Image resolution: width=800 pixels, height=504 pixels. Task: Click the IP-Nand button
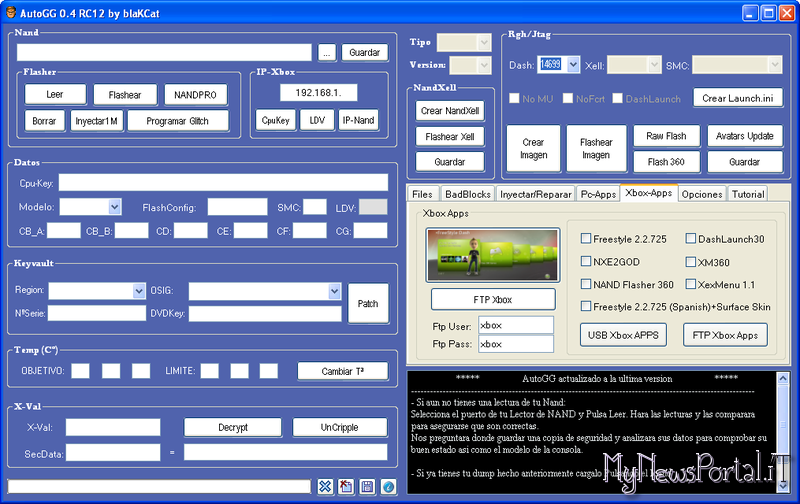click(359, 120)
